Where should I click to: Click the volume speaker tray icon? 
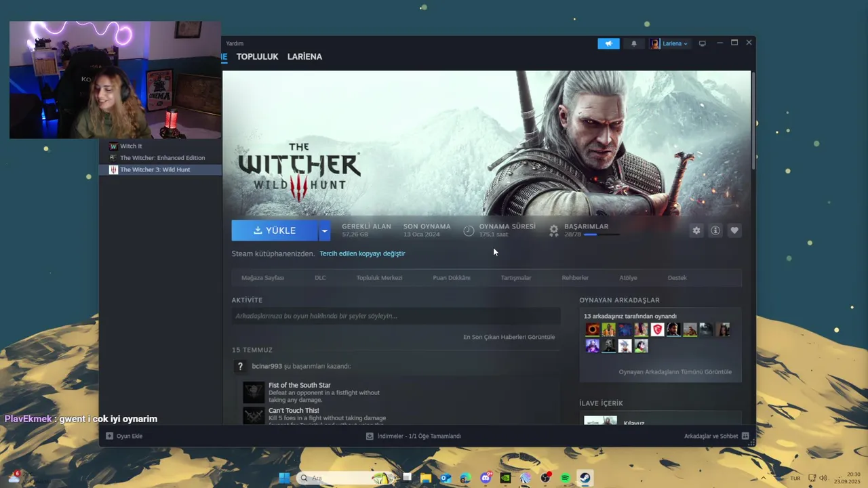coord(823,478)
